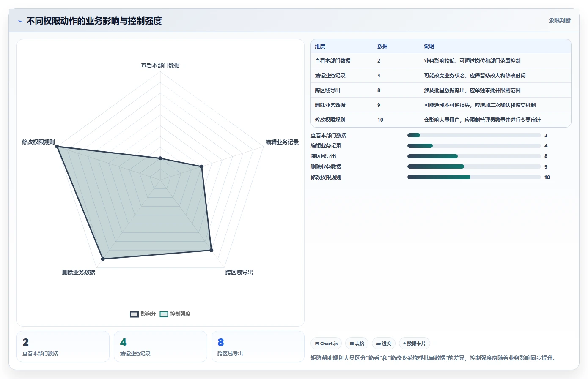
Task: Click the radar point for 修改权限规则
Action: coord(58,147)
